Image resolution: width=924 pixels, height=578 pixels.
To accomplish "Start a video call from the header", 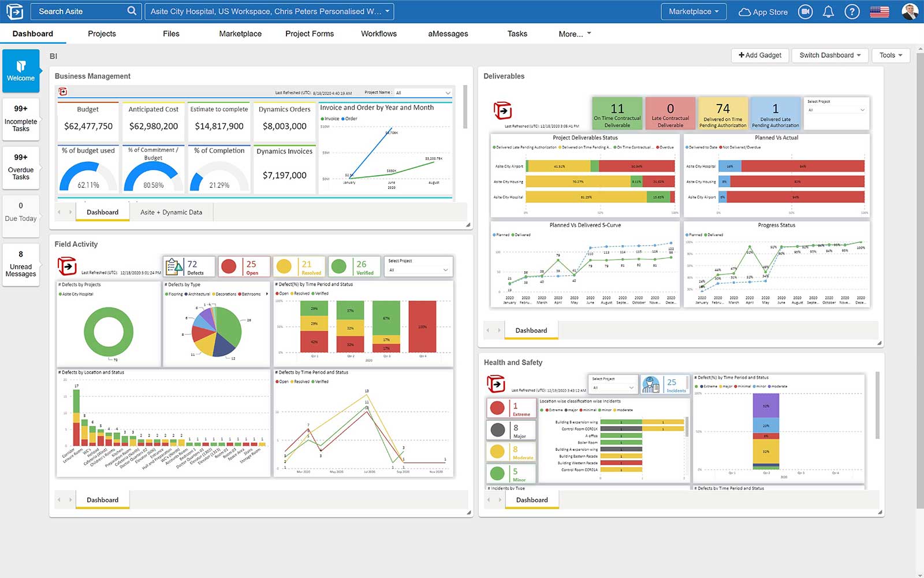I will pyautogui.click(x=806, y=11).
